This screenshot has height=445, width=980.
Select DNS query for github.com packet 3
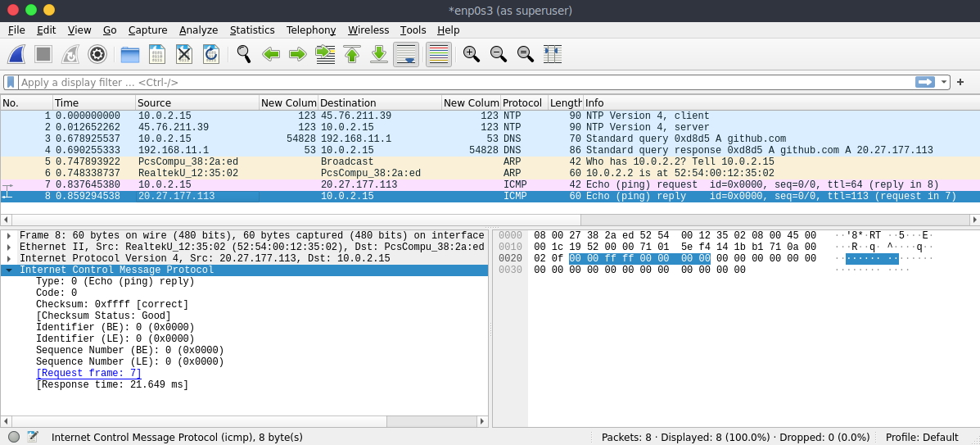pyautogui.click(x=490, y=138)
